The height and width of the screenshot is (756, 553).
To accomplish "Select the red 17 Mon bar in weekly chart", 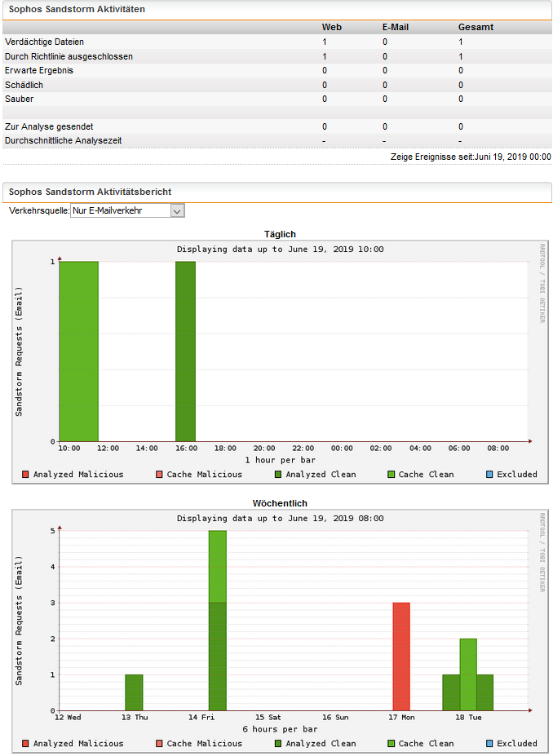I will click(401, 657).
